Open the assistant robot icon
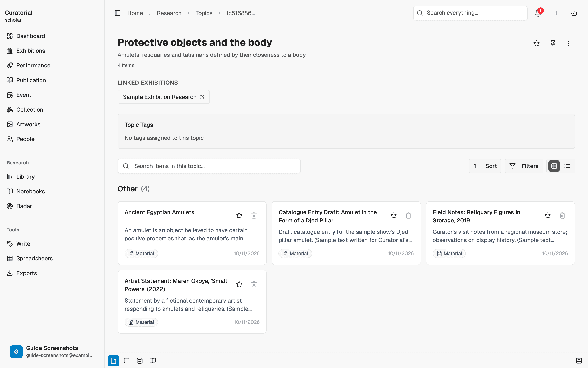The width and height of the screenshot is (588, 368). point(574,13)
